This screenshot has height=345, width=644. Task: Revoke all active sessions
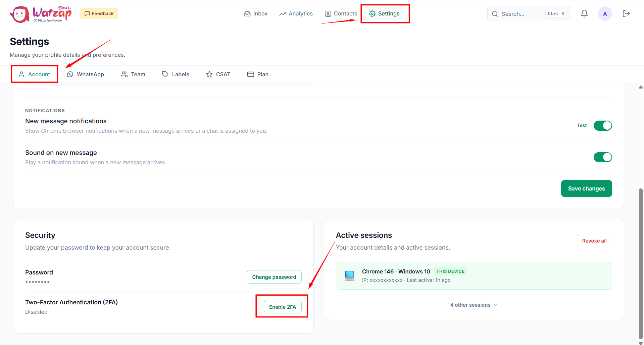click(x=594, y=241)
